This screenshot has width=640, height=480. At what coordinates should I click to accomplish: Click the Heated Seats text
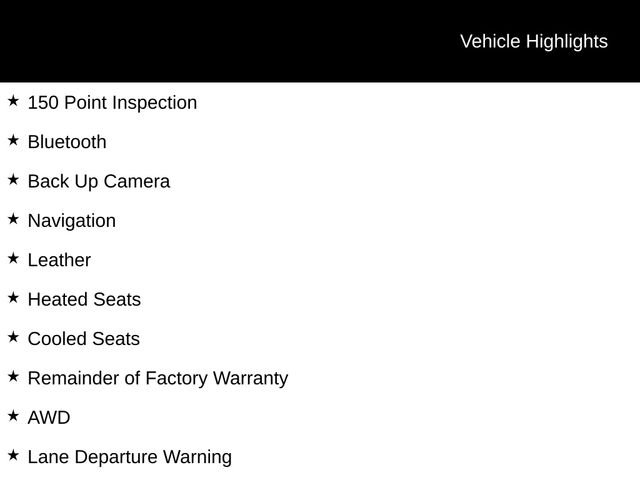[84, 299]
